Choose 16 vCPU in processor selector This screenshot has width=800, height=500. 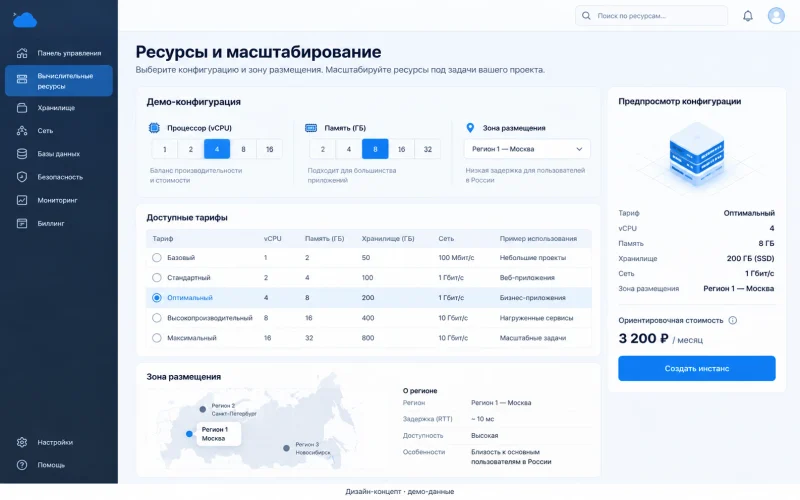coord(269,149)
